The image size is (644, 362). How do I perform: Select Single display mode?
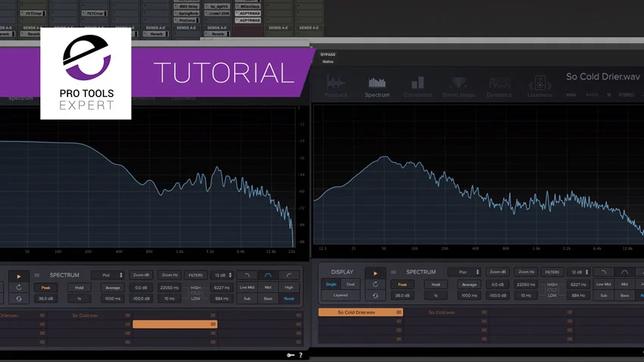[331, 284]
